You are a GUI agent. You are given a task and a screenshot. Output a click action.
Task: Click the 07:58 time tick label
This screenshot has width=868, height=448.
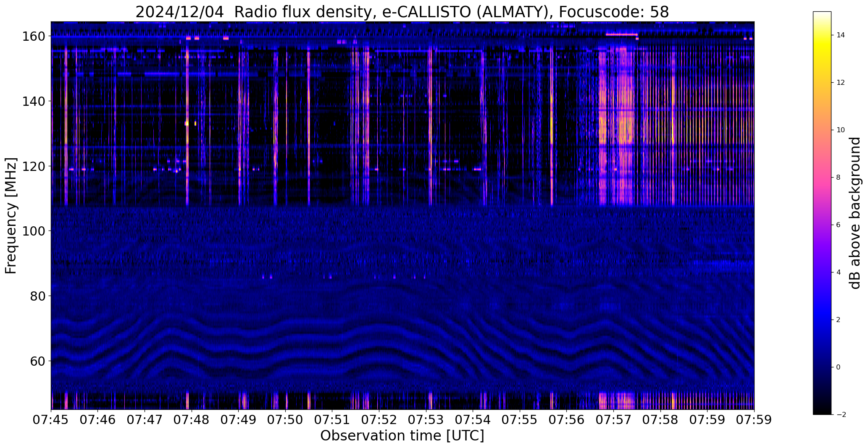pyautogui.click(x=660, y=420)
